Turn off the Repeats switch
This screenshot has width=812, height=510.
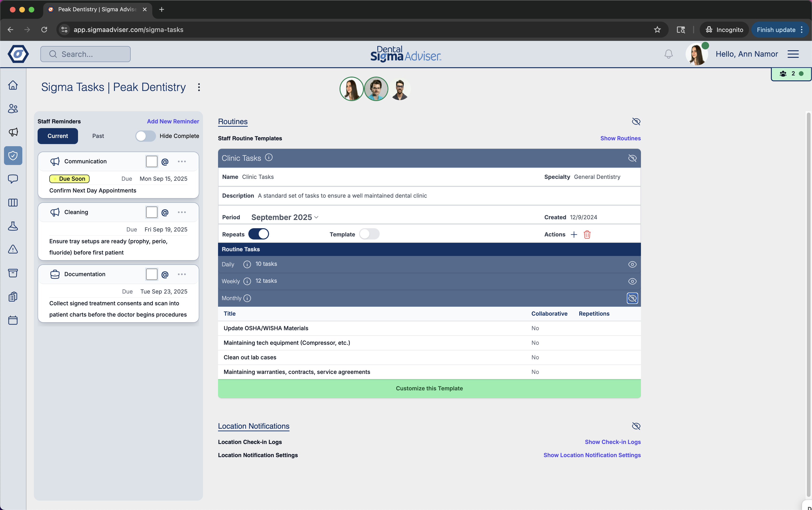259,234
